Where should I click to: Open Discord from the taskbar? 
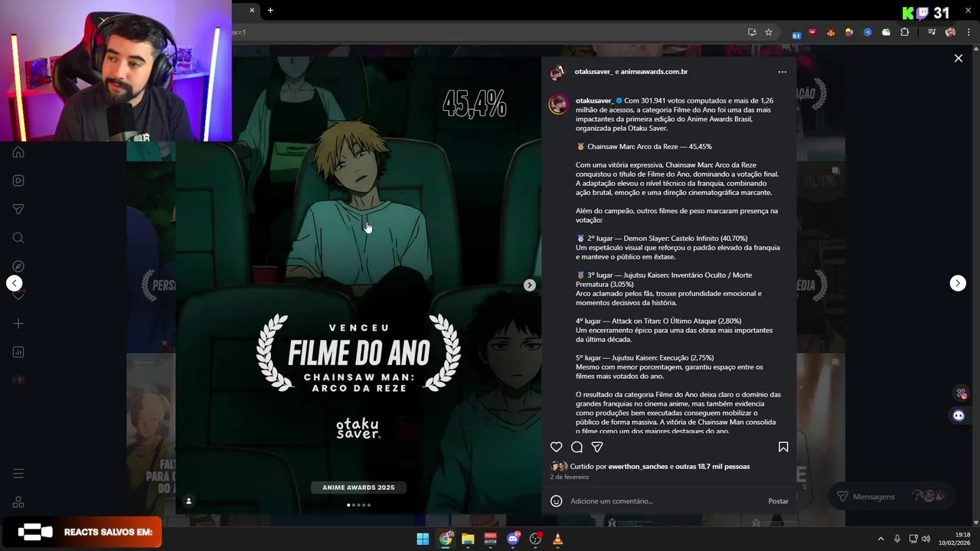click(513, 539)
